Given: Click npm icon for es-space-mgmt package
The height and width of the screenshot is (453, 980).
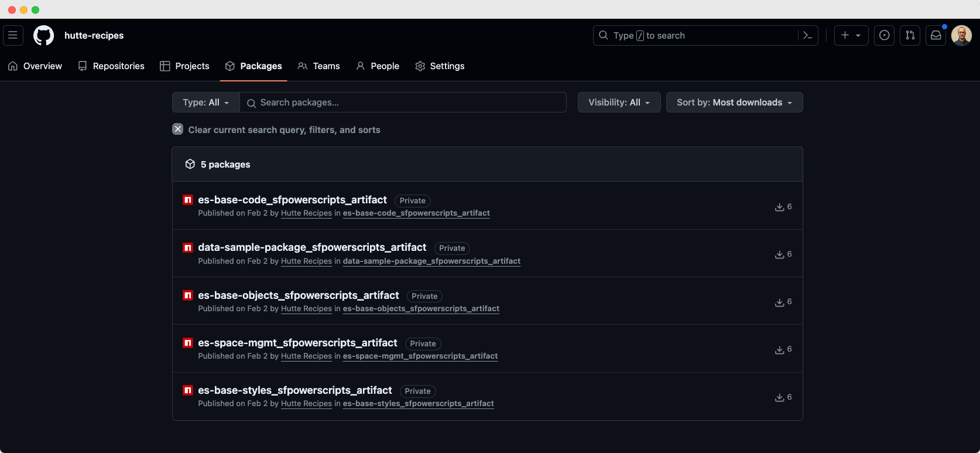Looking at the screenshot, I should tap(188, 343).
